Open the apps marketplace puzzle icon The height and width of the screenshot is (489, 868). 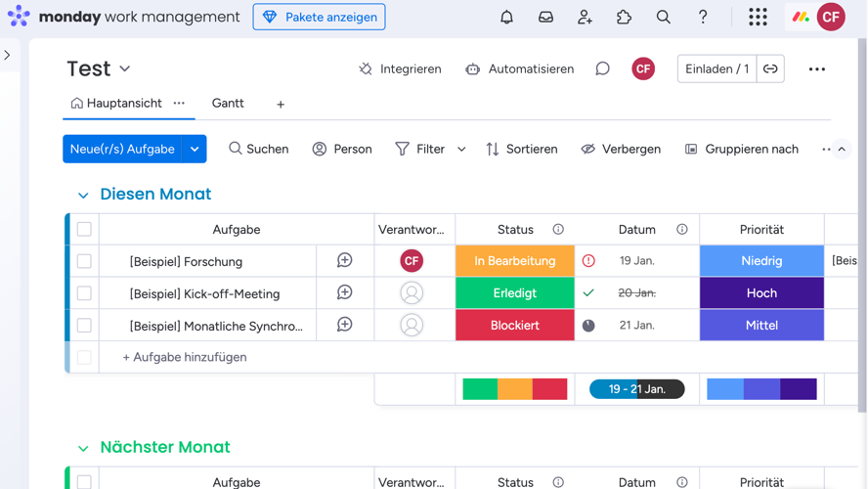click(624, 17)
